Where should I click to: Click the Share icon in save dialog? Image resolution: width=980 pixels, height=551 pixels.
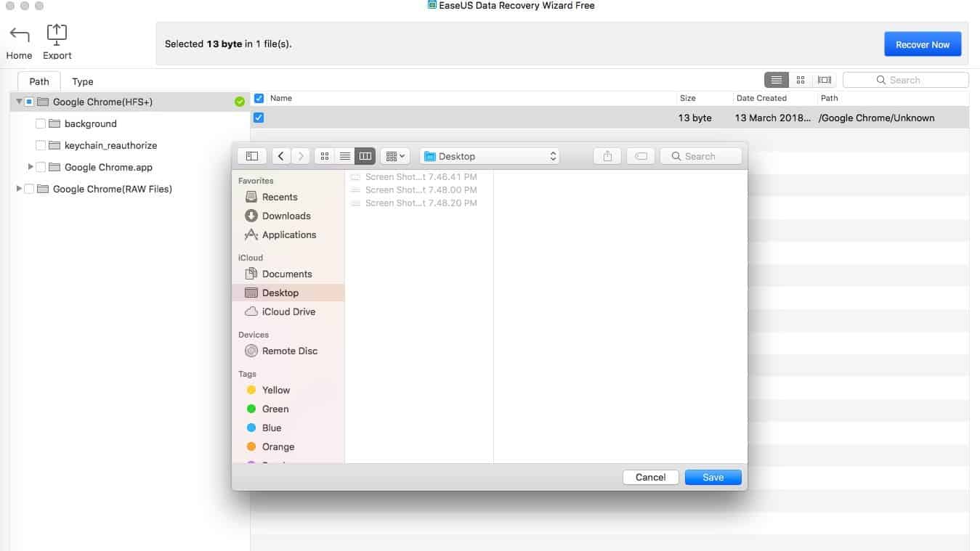(x=607, y=156)
